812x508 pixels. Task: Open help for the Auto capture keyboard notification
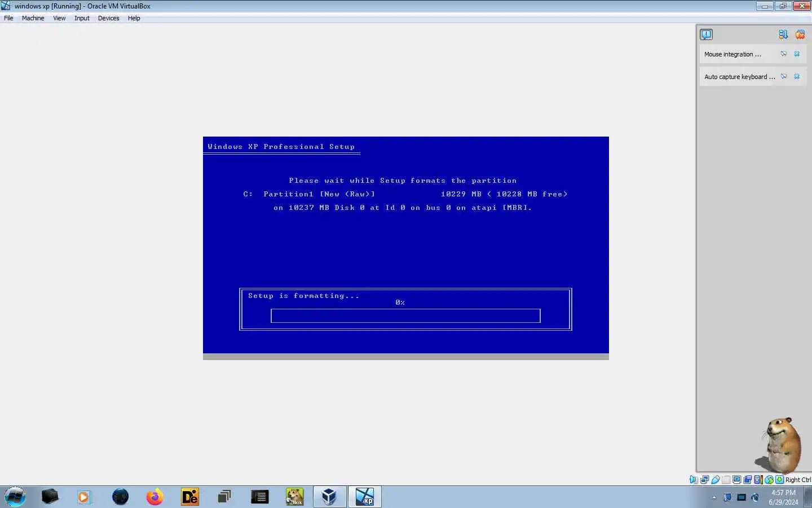tap(784, 76)
